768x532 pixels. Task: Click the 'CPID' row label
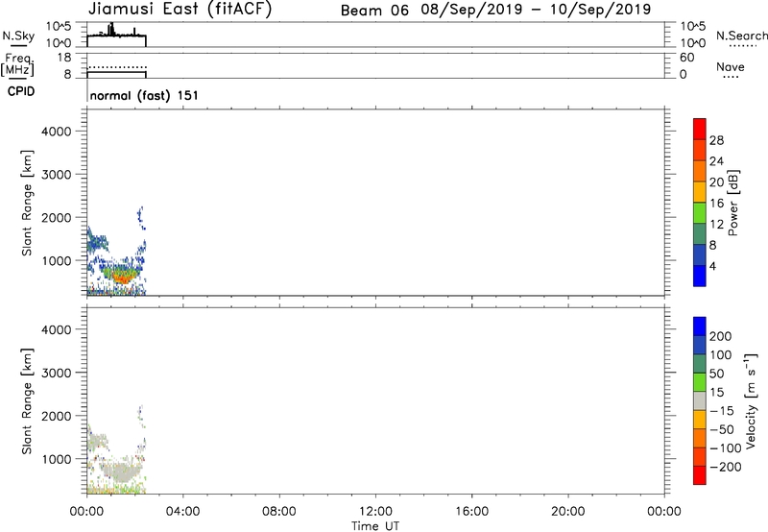[21, 91]
